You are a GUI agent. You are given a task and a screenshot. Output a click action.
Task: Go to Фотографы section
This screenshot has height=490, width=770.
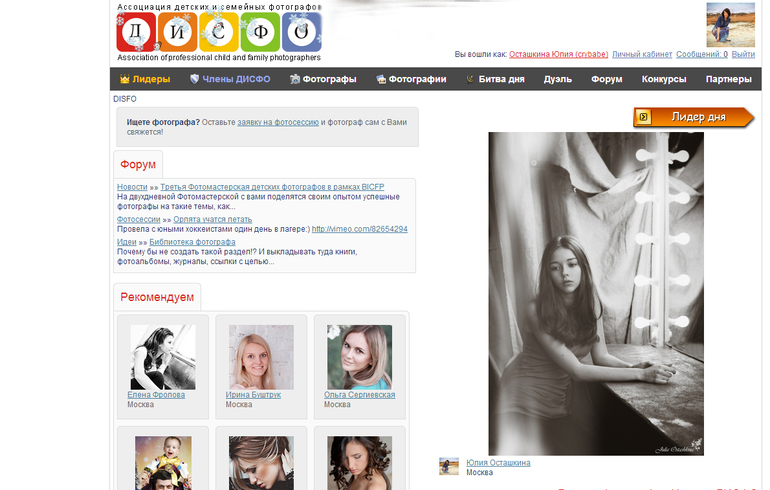coord(323,79)
